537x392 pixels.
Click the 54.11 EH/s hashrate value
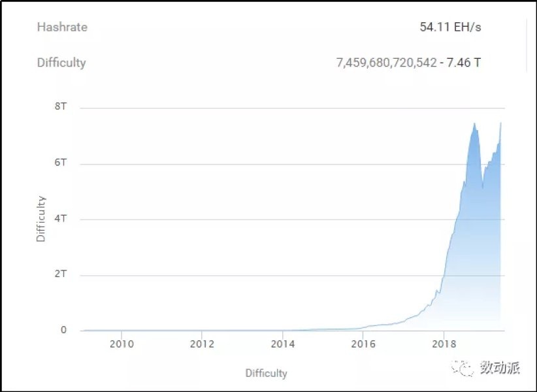coord(451,27)
